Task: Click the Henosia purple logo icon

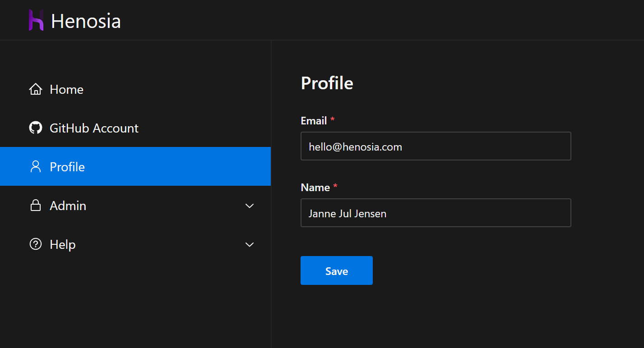Action: [x=36, y=20]
